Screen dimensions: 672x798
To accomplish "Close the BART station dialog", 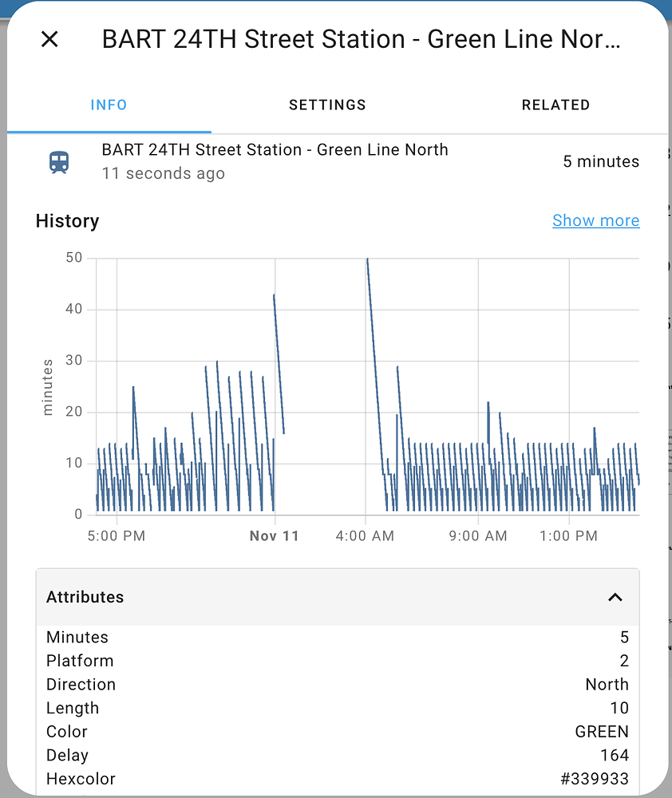I will (49, 39).
